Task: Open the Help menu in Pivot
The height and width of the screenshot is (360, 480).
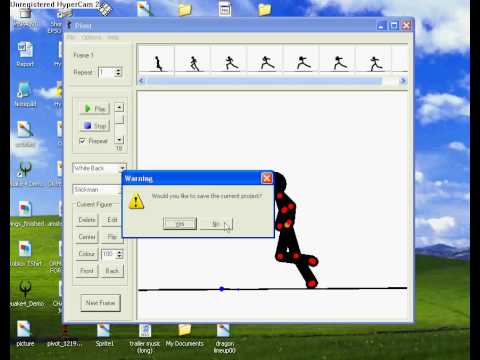Action: [x=113, y=37]
